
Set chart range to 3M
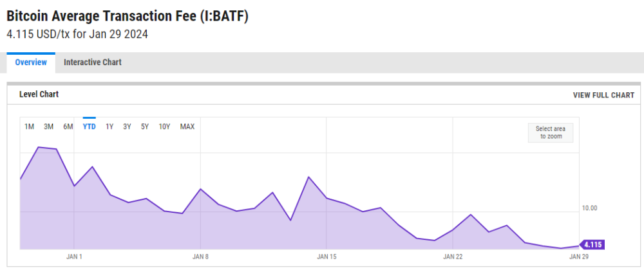pyautogui.click(x=48, y=126)
